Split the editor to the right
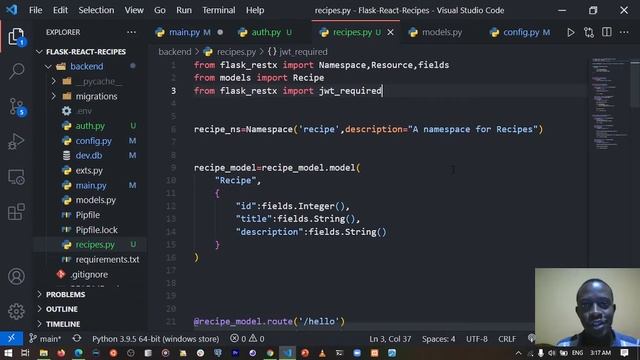Screen dimensions: 640x360 pyautogui.click(x=607, y=32)
